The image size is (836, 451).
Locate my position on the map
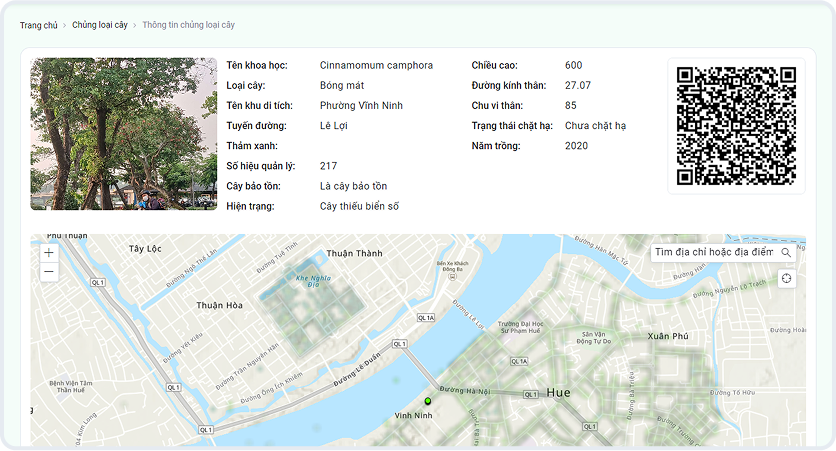coord(786,278)
